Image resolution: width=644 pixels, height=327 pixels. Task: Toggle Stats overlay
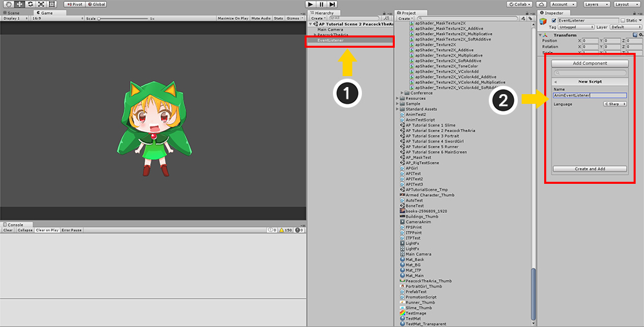tap(278, 19)
